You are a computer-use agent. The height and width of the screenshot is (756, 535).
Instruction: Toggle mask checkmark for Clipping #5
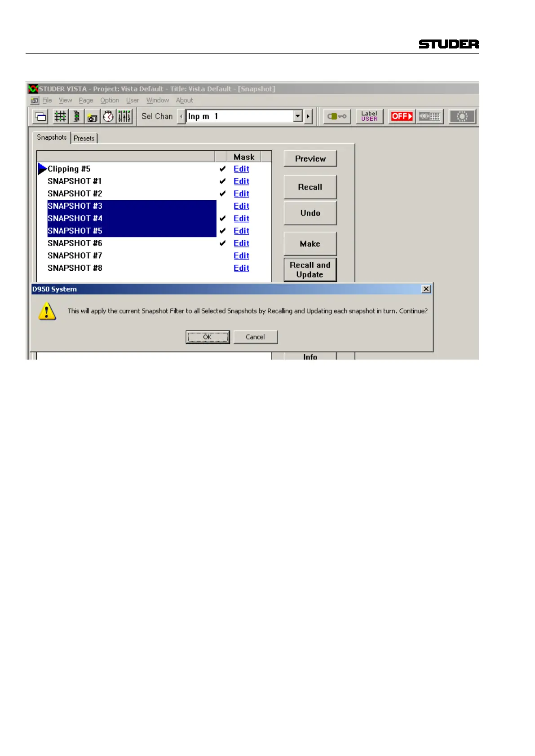pyautogui.click(x=222, y=169)
